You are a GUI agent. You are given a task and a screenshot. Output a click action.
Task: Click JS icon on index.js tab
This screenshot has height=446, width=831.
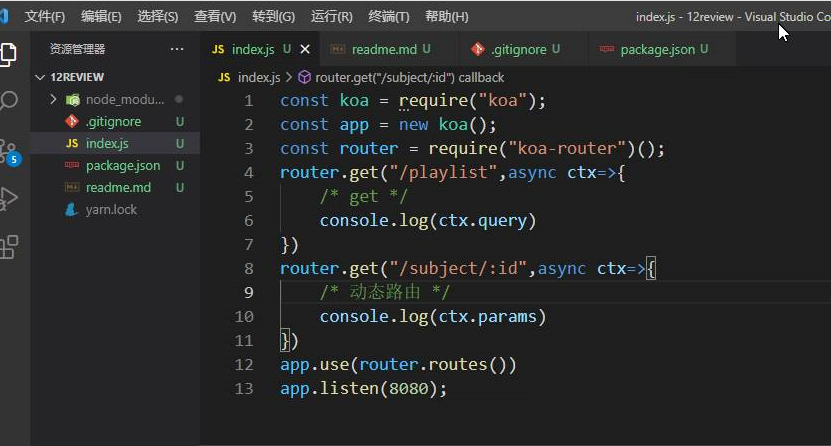218,49
